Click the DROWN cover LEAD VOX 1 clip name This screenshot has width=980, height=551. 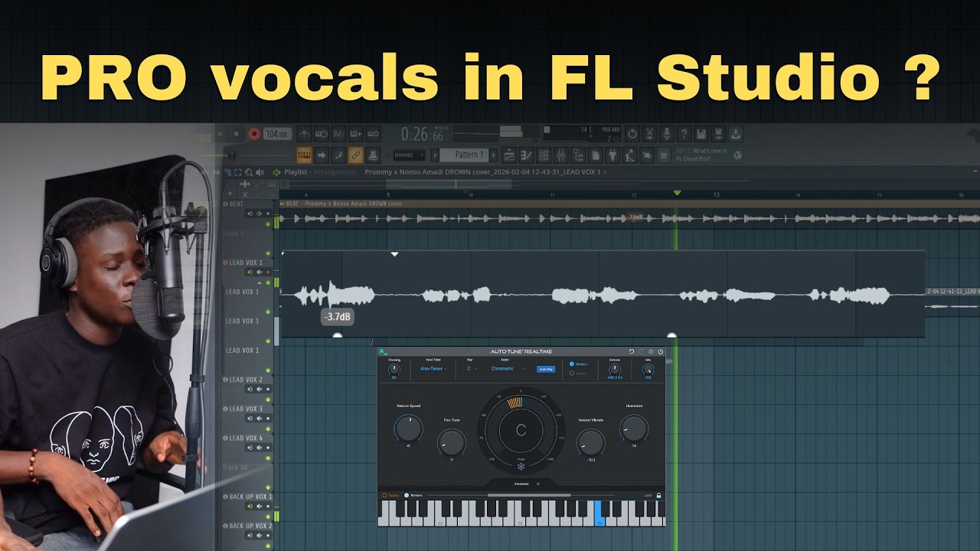[x=482, y=172]
